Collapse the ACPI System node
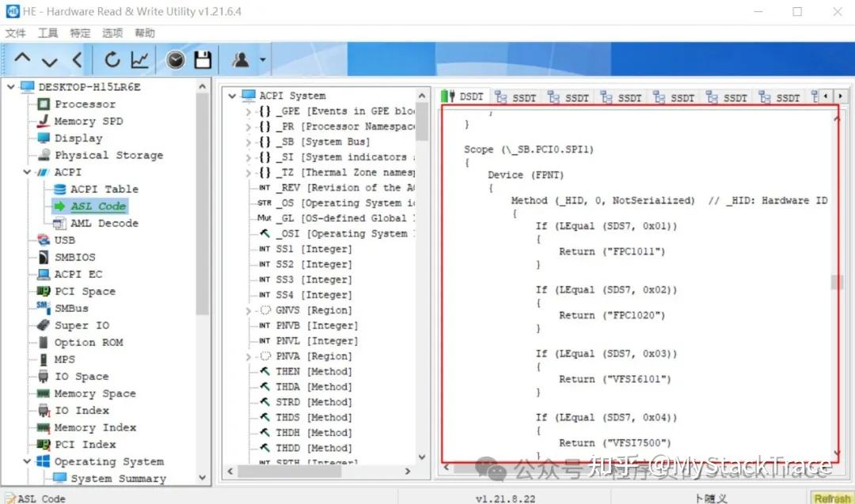Screen dimensions: 855x504 point(232,96)
